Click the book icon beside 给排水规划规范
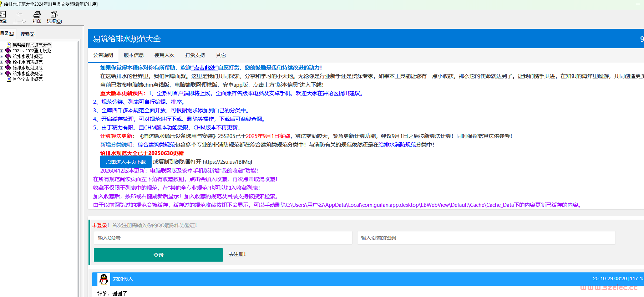644x297 pixels. pos(8,68)
